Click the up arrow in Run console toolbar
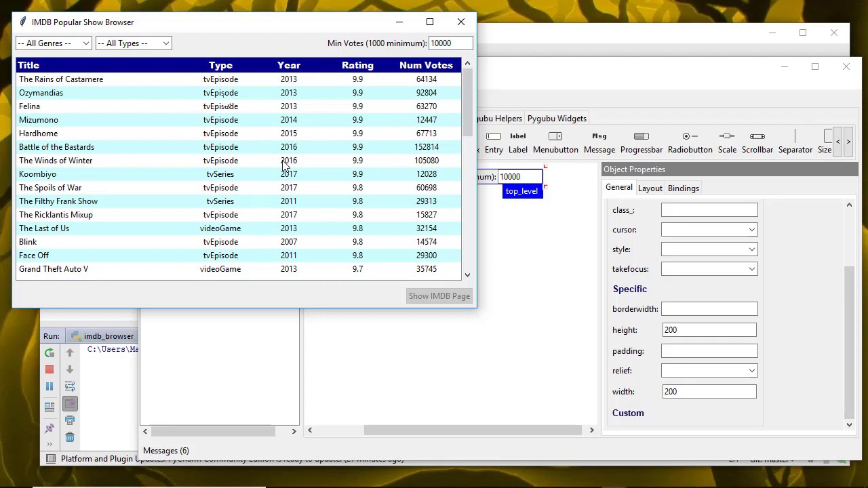868x488 pixels. (x=70, y=352)
